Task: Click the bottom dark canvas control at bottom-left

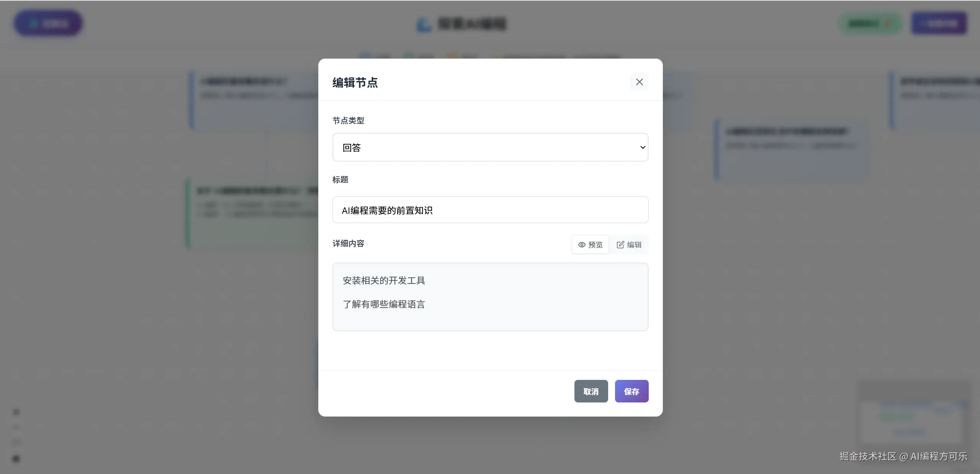Action: coord(16,459)
